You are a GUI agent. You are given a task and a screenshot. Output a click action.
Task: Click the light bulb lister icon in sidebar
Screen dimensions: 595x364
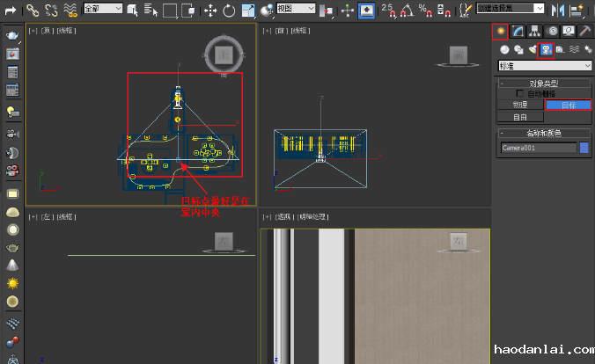pos(12,112)
